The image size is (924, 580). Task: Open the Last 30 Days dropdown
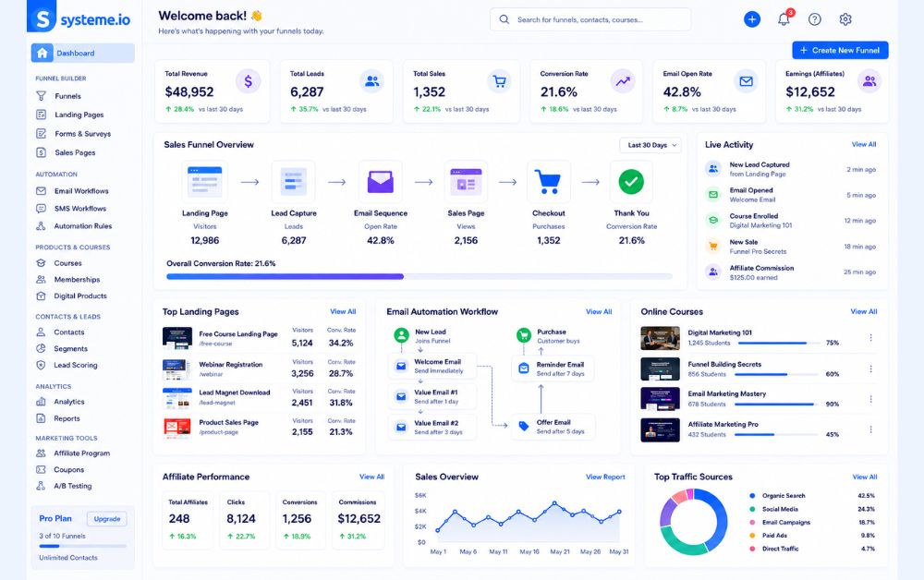[x=650, y=145]
